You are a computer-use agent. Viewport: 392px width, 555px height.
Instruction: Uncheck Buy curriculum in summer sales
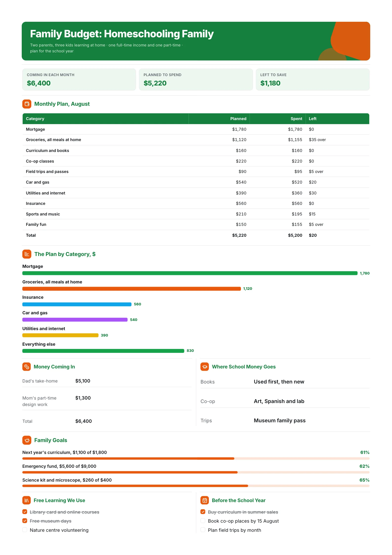(203, 512)
